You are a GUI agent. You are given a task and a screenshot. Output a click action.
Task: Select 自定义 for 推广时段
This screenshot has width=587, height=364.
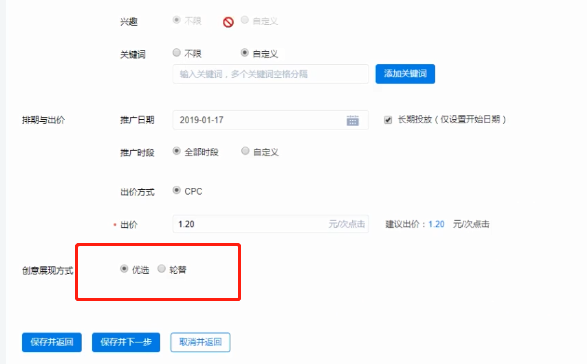tap(245, 151)
